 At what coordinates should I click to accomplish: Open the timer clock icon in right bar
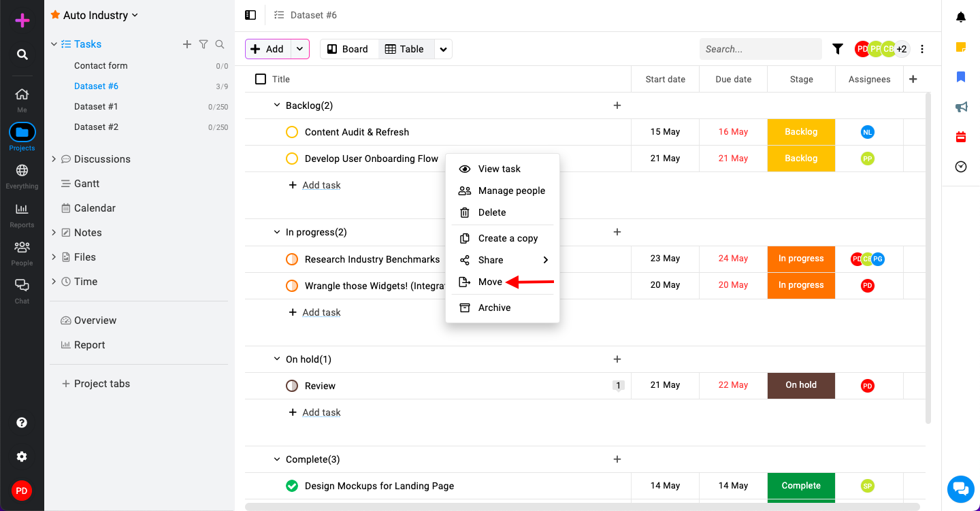(x=961, y=167)
